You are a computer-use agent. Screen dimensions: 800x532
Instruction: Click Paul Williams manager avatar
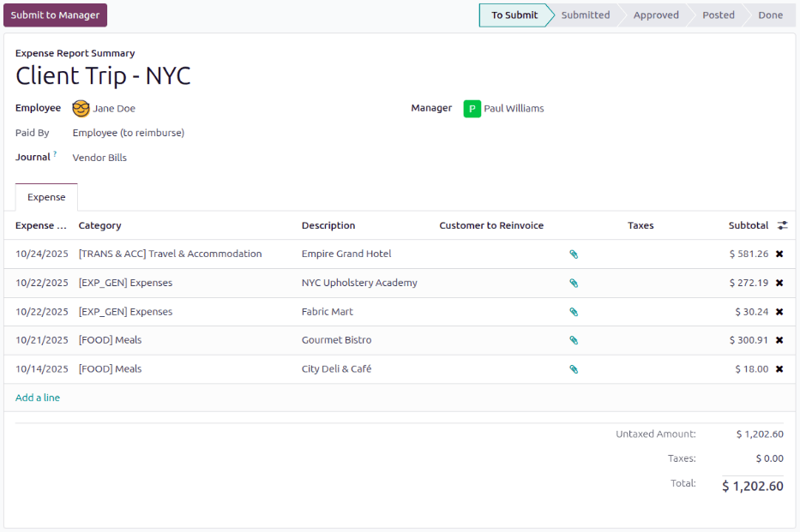(x=472, y=109)
